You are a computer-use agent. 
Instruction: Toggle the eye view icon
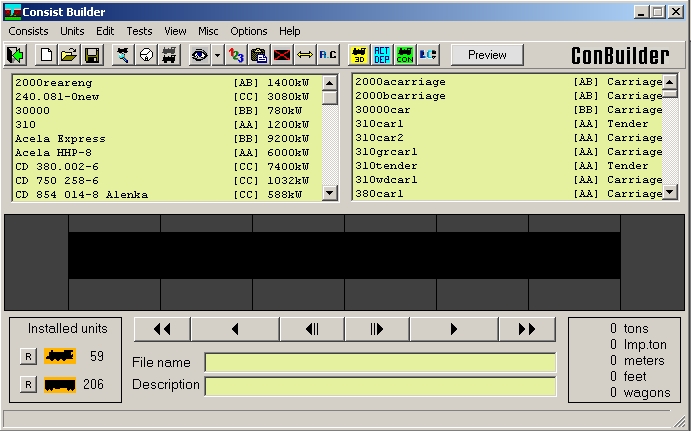(199, 55)
